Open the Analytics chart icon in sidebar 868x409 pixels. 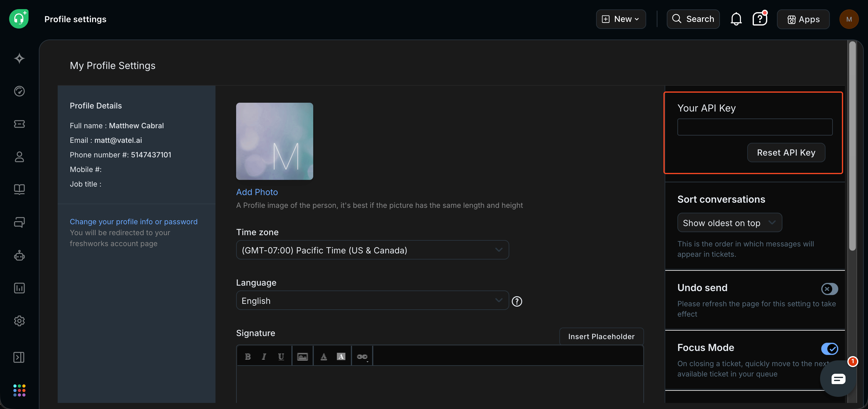pyautogui.click(x=19, y=288)
